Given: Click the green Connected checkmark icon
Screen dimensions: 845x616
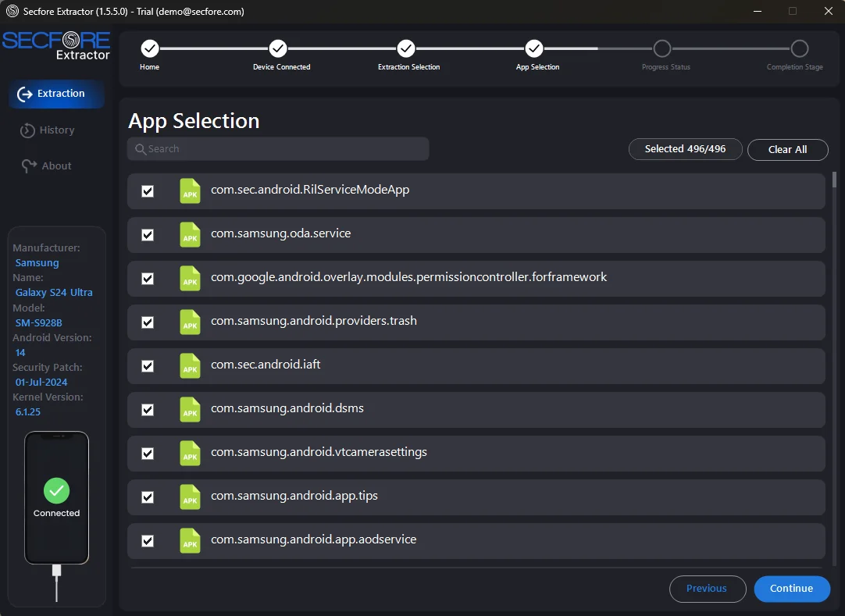Looking at the screenshot, I should point(56,490).
